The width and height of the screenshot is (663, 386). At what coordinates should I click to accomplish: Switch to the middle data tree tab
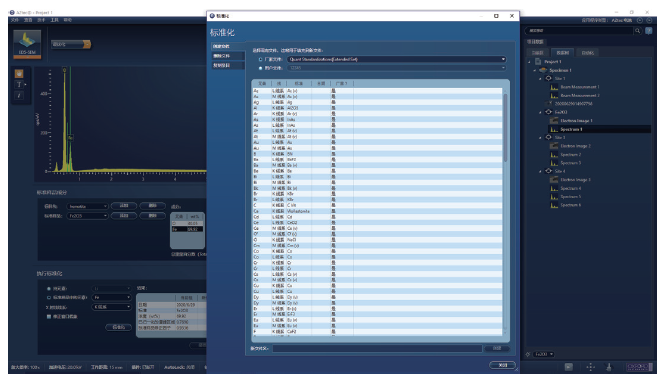(562, 53)
